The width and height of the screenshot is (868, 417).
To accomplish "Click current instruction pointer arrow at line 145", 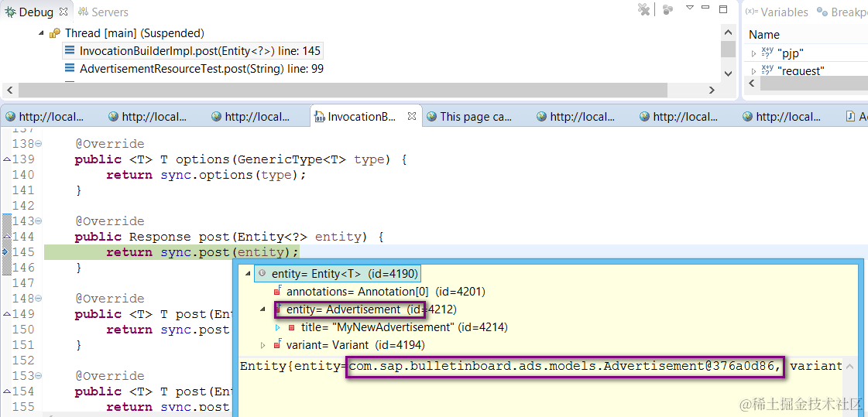I will coord(6,252).
